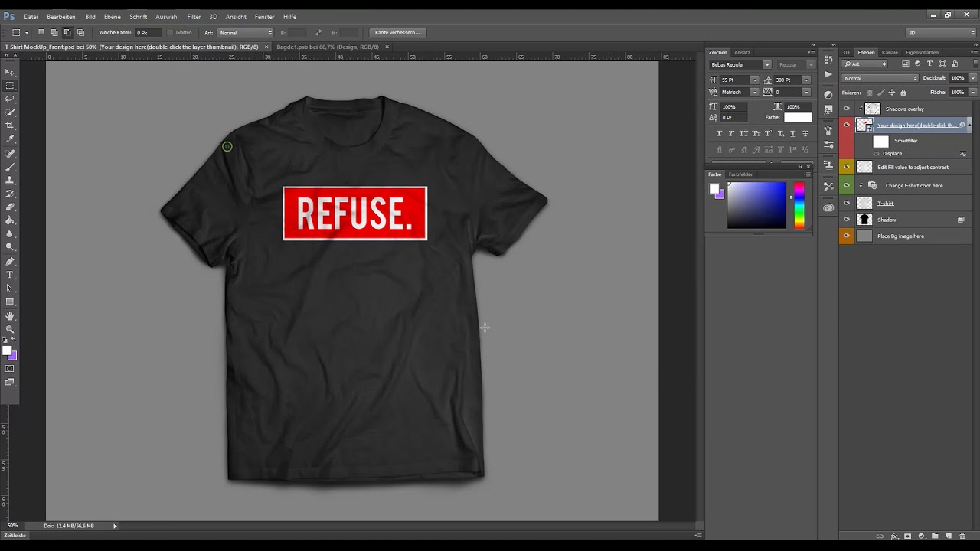Screen dimensions: 980x551
Task: Open the Styles fx panel icon
Action: pos(828,109)
